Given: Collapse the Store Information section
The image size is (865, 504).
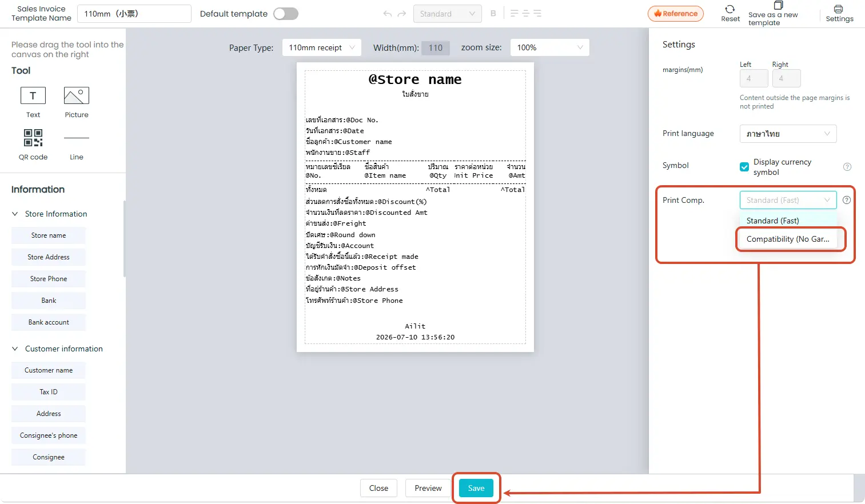Looking at the screenshot, I should (x=15, y=214).
